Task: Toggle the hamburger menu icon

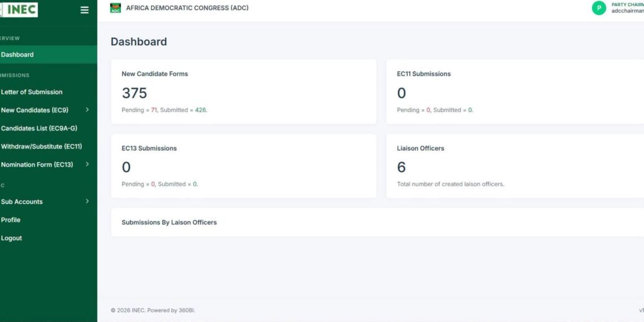Action: (x=84, y=10)
